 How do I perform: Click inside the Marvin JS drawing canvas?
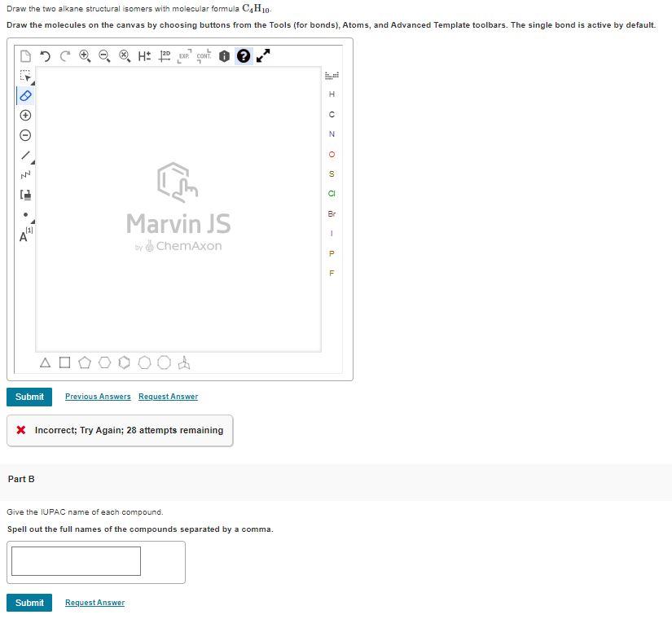(x=178, y=209)
